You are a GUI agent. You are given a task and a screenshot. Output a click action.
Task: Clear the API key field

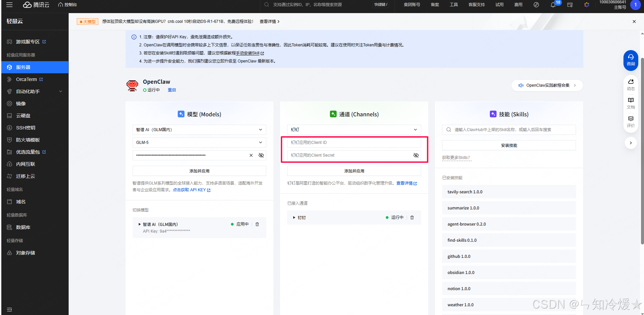click(x=251, y=155)
